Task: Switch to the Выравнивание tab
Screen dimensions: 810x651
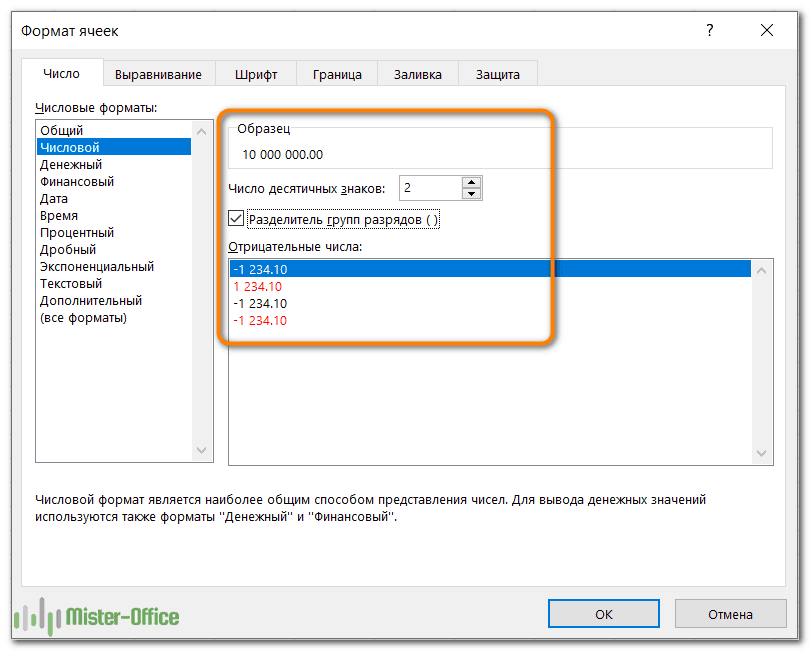Action: (158, 74)
